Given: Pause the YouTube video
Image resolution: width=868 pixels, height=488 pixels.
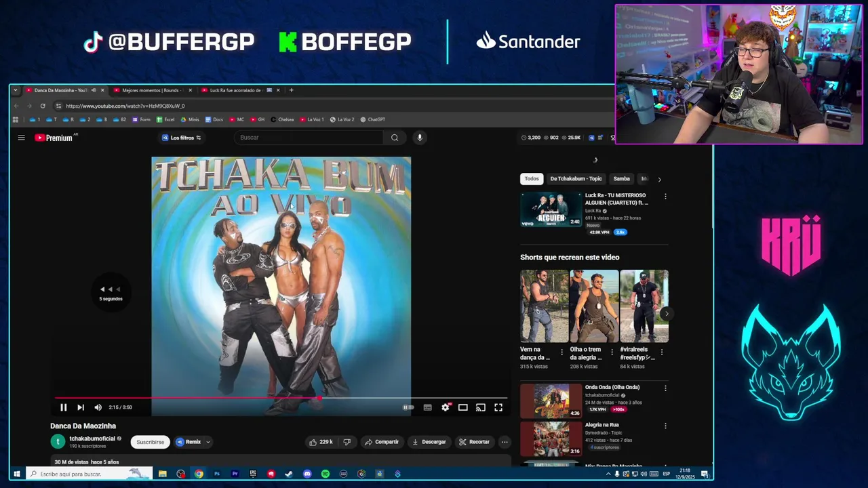Looking at the screenshot, I should (x=63, y=407).
